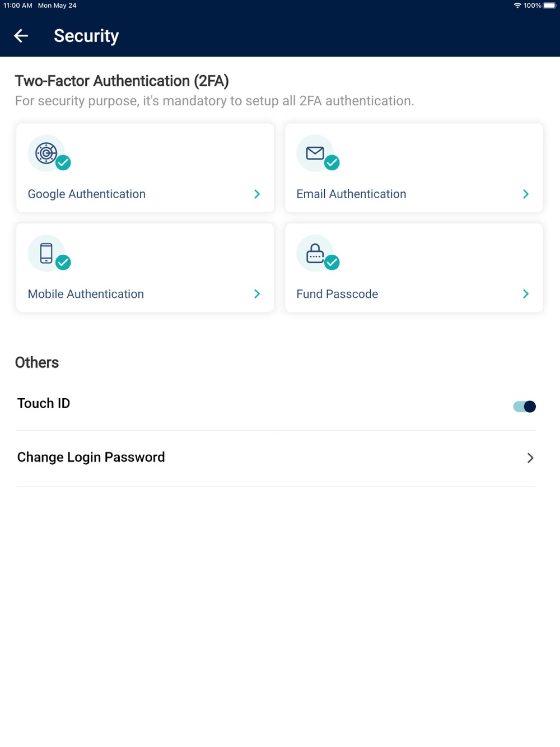Screen dimensions: 560x747
Task: Tap the Fund Passcode lock icon
Action: (315, 253)
